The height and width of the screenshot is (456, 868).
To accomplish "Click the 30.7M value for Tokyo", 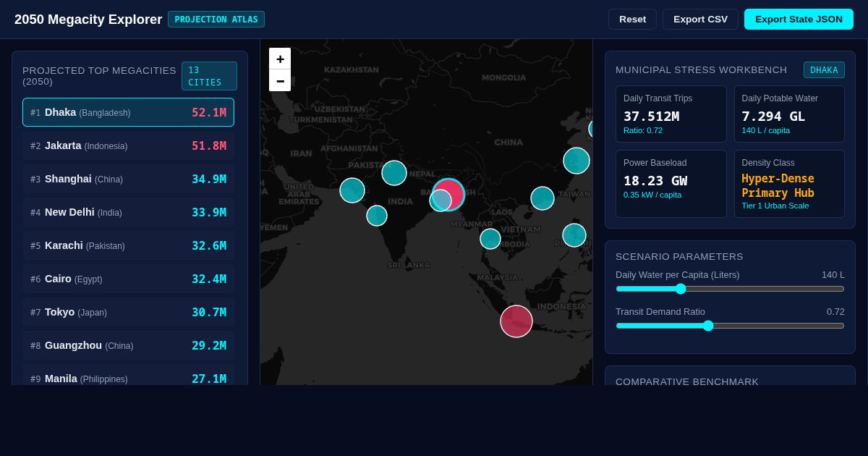I will tap(209, 312).
